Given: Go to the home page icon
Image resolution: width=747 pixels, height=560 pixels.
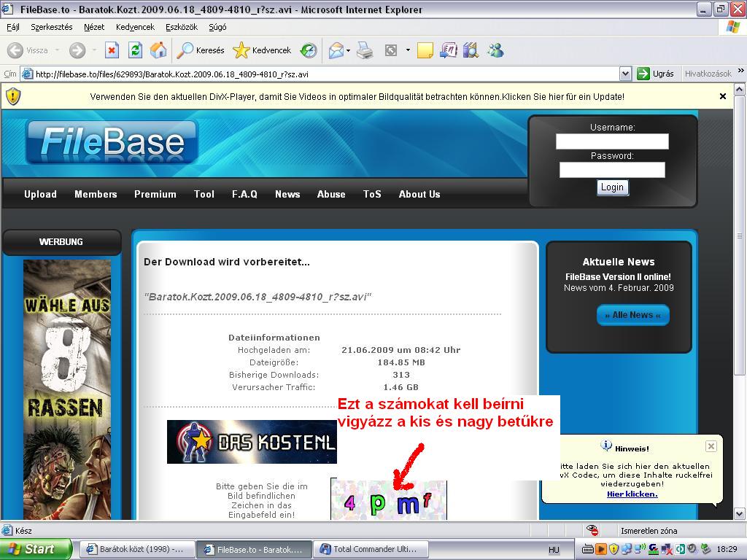Looking at the screenshot, I should pos(158,50).
